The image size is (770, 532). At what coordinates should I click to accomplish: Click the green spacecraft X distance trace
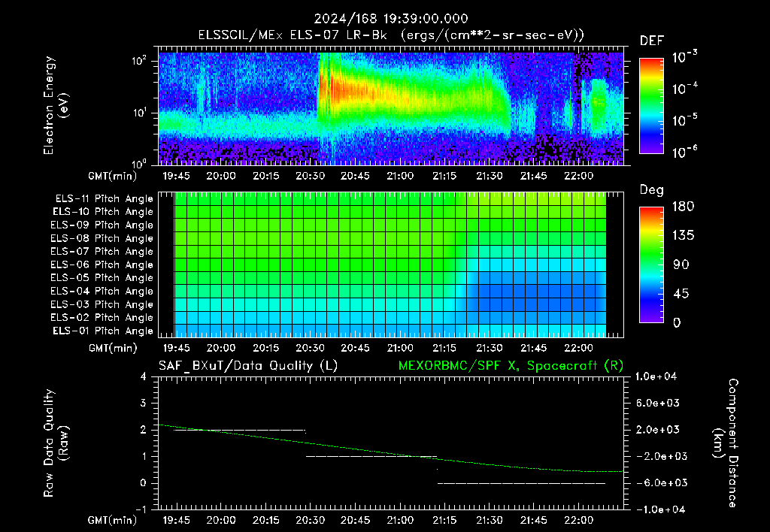(390, 454)
